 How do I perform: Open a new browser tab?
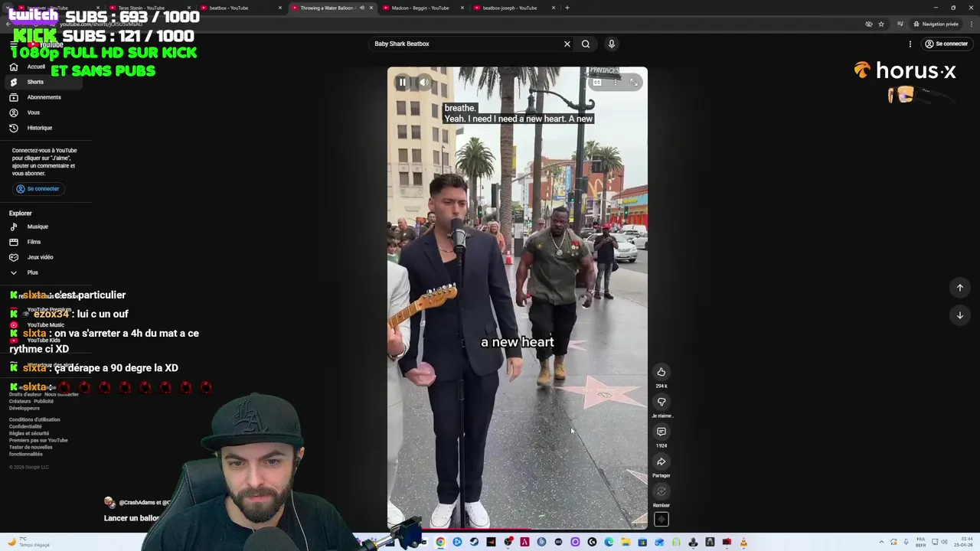pyautogui.click(x=567, y=8)
